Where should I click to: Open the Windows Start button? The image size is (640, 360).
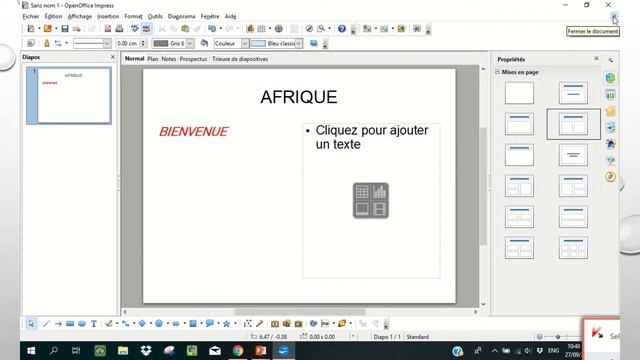[x=31, y=351]
